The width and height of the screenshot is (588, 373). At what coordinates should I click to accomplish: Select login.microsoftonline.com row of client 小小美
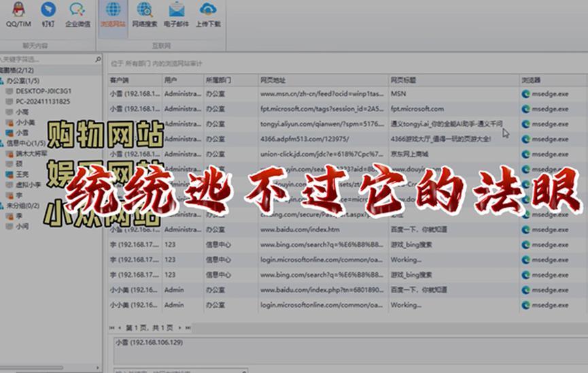[x=347, y=305]
